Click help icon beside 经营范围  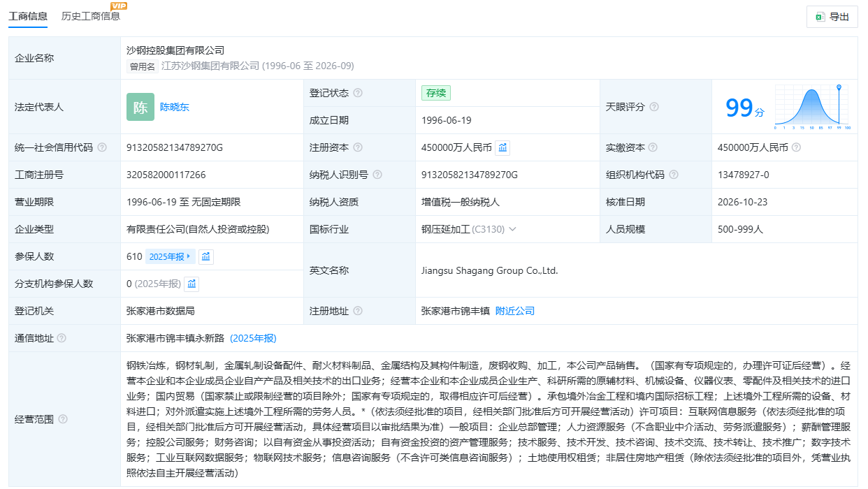click(x=63, y=419)
